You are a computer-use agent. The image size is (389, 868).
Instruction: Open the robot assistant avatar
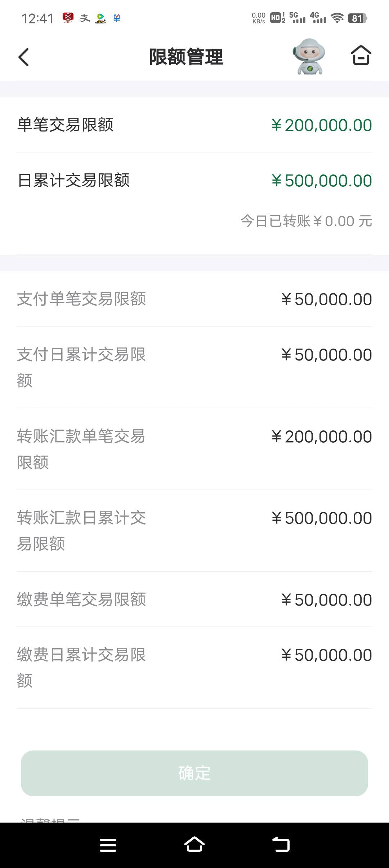(x=309, y=56)
